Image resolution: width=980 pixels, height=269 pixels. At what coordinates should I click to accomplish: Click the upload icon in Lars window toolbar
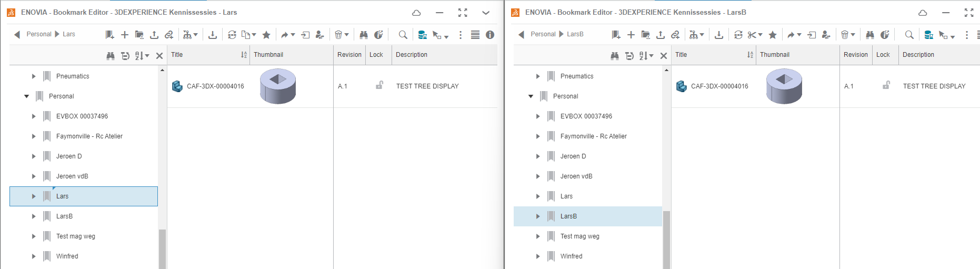tap(154, 35)
